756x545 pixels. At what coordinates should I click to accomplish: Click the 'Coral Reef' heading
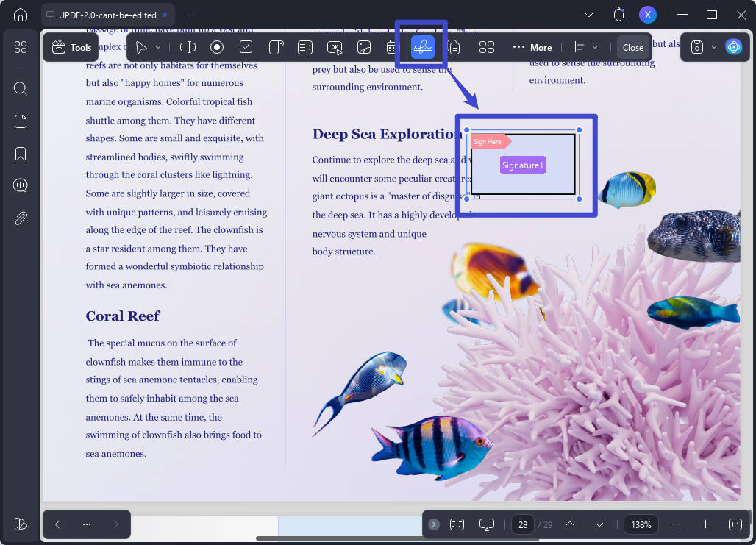coord(123,316)
